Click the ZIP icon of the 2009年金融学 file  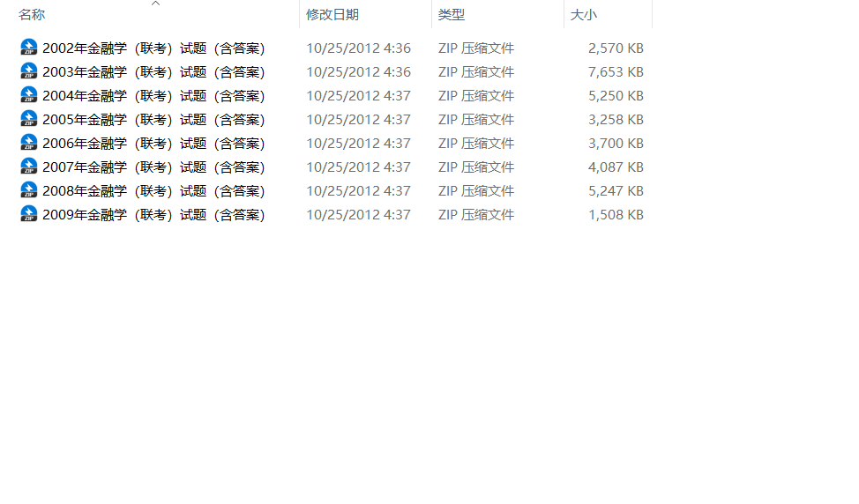pos(28,214)
